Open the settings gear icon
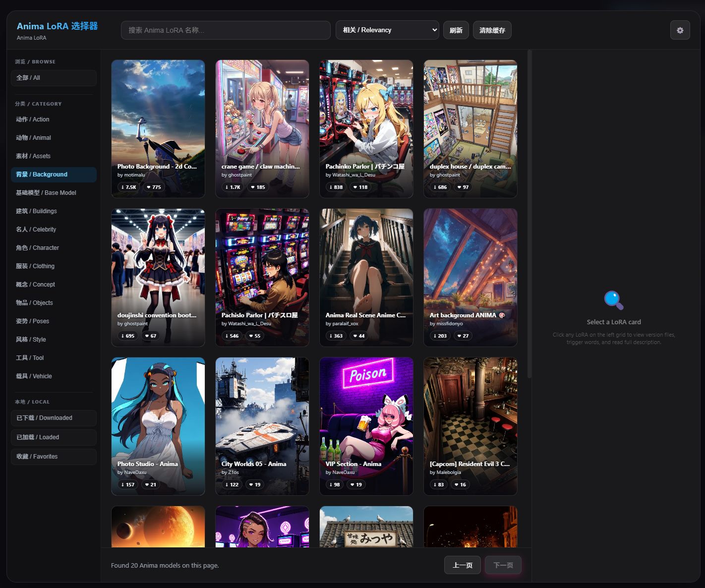This screenshot has width=705, height=588. (x=680, y=30)
